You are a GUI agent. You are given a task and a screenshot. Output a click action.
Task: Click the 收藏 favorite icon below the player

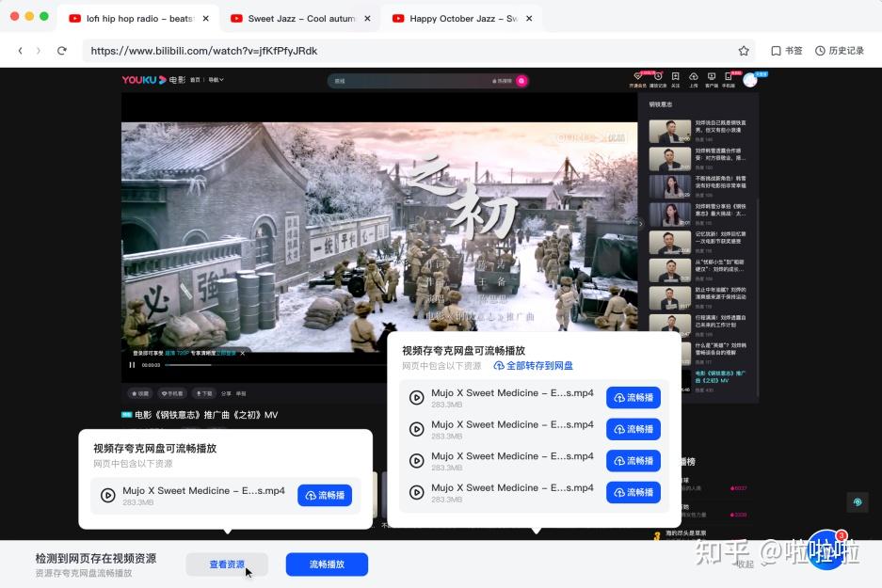pyautogui.click(x=139, y=393)
